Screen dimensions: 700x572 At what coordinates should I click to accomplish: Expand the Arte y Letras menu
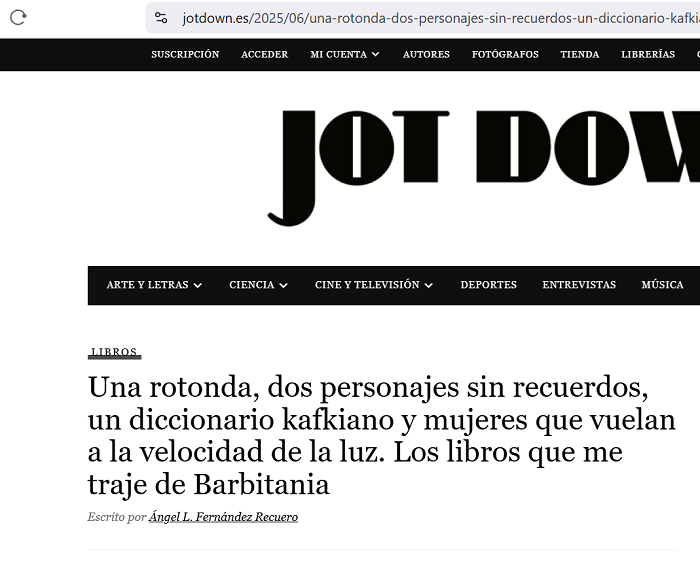[154, 285]
